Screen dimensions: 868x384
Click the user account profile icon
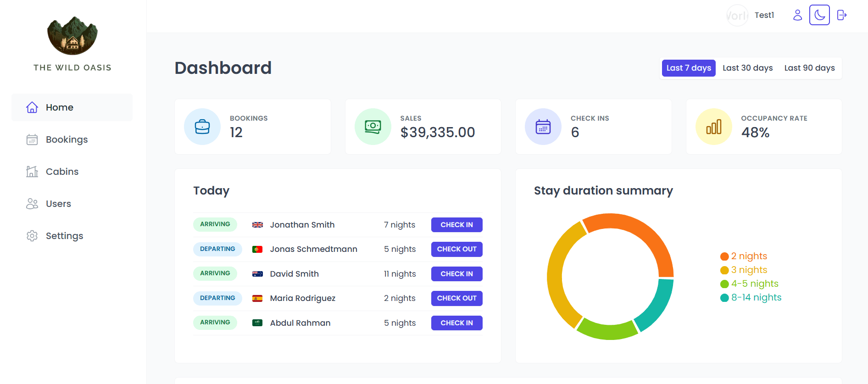[797, 15]
